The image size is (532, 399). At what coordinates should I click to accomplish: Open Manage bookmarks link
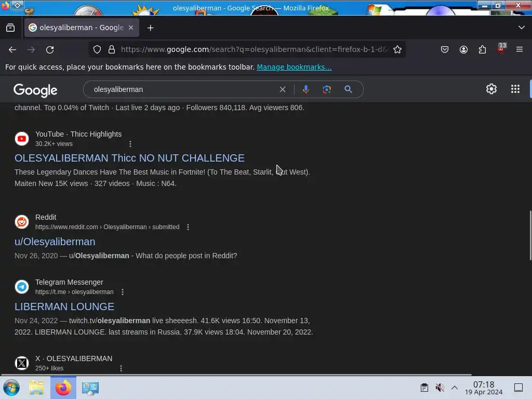pos(294,67)
